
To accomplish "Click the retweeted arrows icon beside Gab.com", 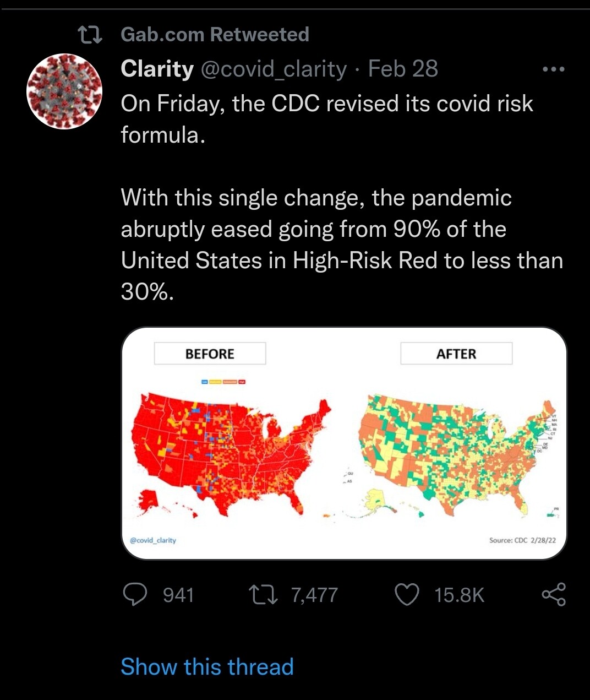I will pyautogui.click(x=90, y=35).
